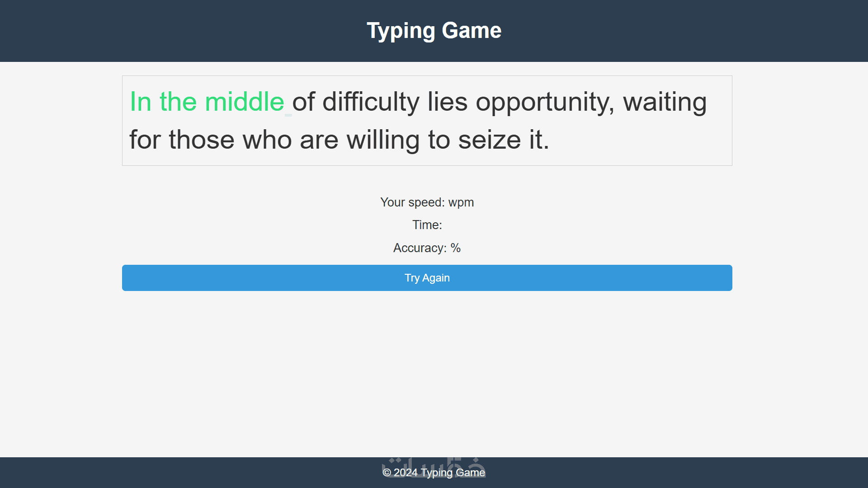Click the green word "In" at the start
The width and height of the screenshot is (868, 488).
[x=141, y=102]
